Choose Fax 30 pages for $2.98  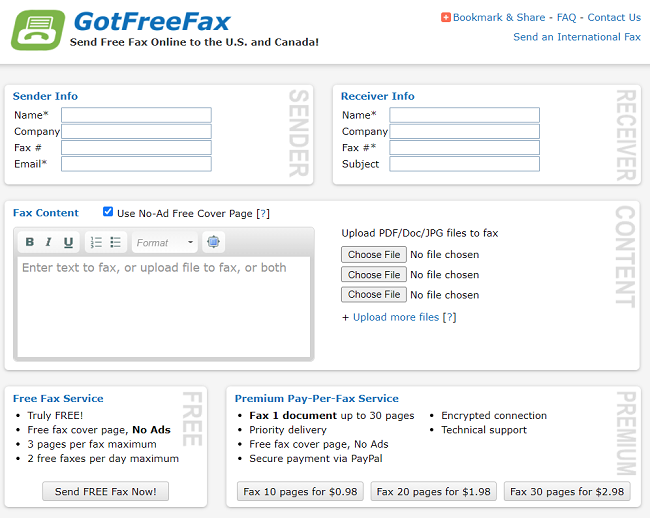click(567, 491)
